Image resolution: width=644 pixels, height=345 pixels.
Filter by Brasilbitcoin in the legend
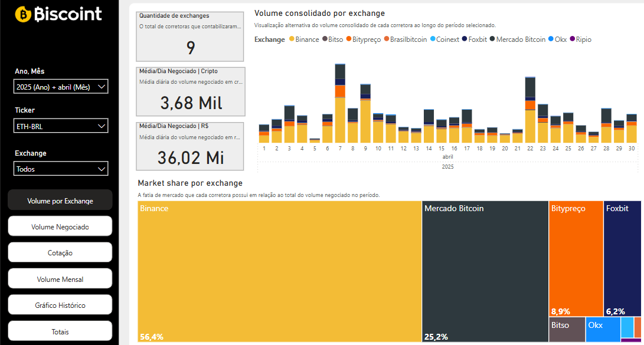[406, 40]
